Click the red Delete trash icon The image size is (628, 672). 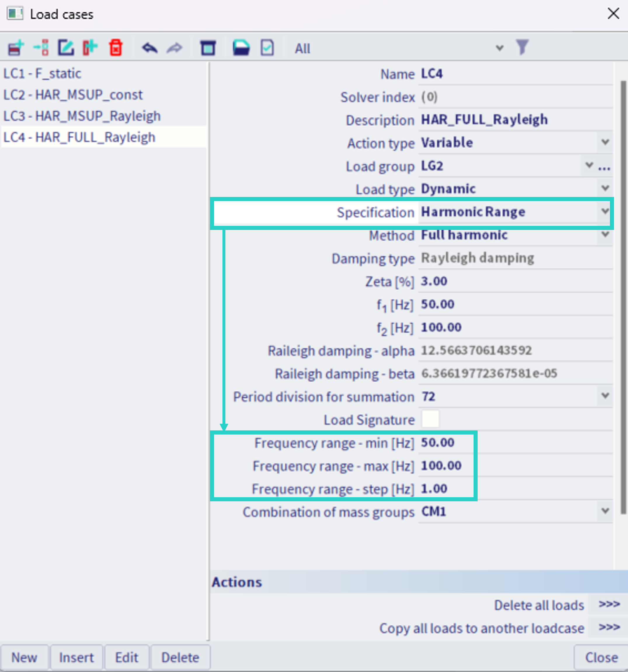point(115,47)
